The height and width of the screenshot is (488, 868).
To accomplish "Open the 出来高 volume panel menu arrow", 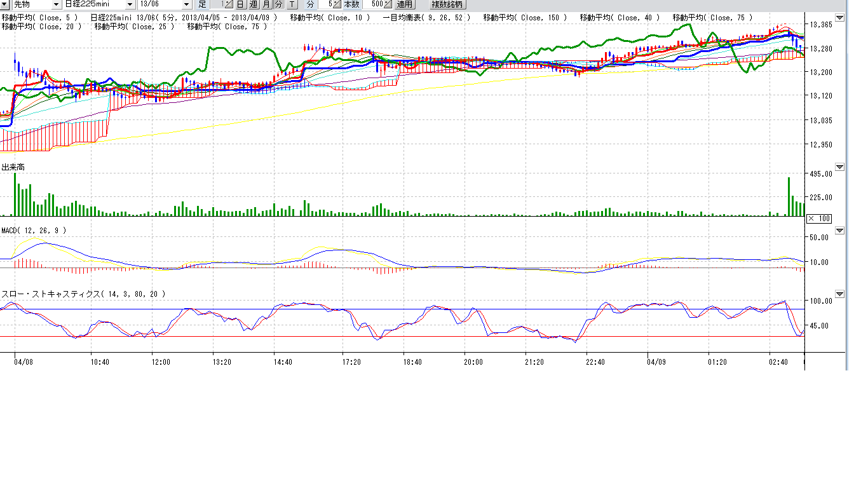I will [x=839, y=167].
